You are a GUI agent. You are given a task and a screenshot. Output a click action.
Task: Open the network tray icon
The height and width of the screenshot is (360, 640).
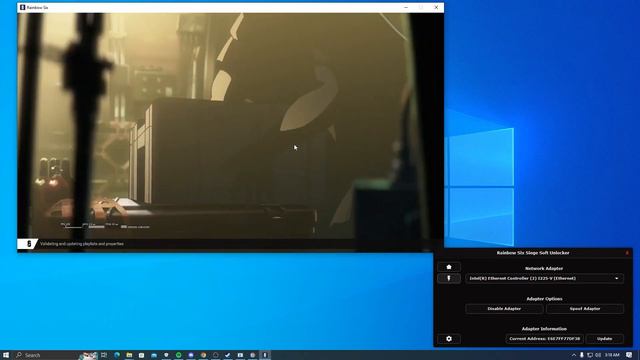590,355
